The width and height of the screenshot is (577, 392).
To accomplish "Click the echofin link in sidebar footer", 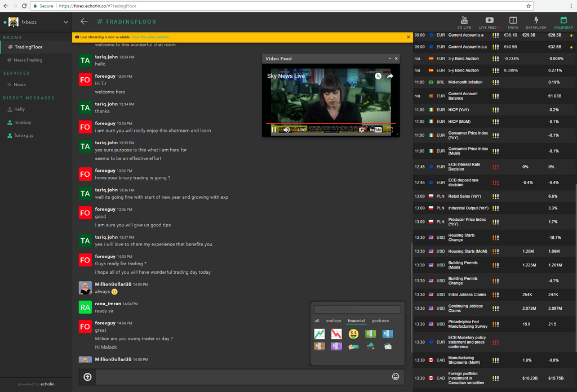I will tap(47, 384).
